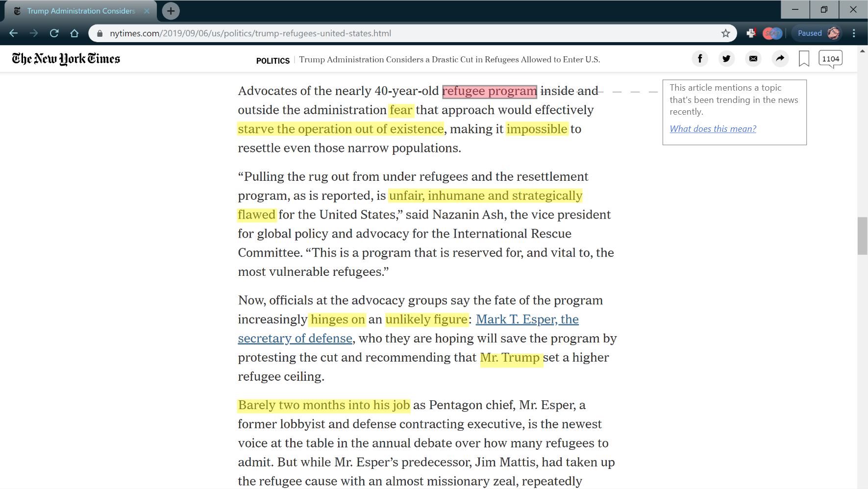Close the Trump Administration Considers tab

[147, 11]
